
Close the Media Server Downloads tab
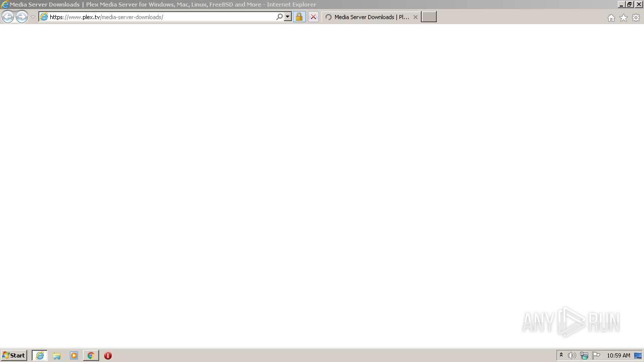coord(415,17)
